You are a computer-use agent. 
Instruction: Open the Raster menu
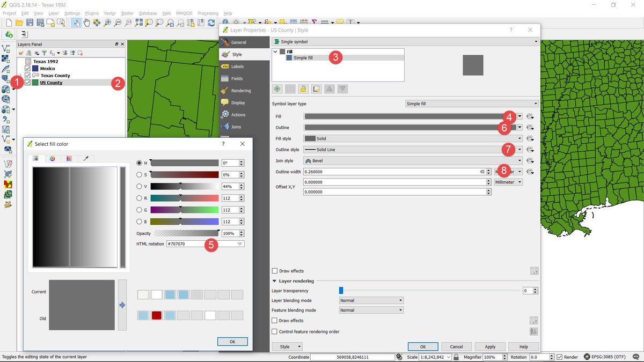tap(127, 13)
